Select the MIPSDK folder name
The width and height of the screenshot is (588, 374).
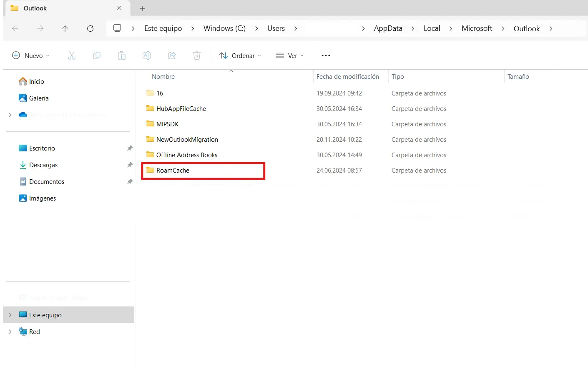167,124
